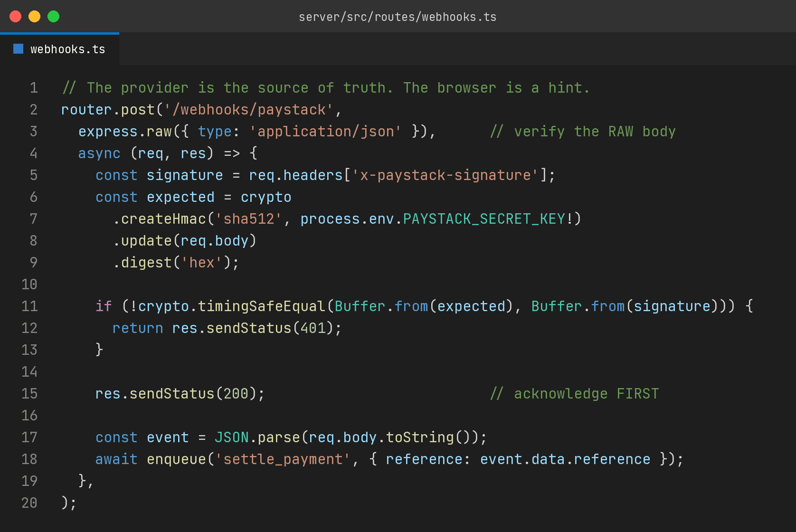The width and height of the screenshot is (796, 532).
Task: Click the comment 'The provider is the source of truth'
Action: coord(240,88)
